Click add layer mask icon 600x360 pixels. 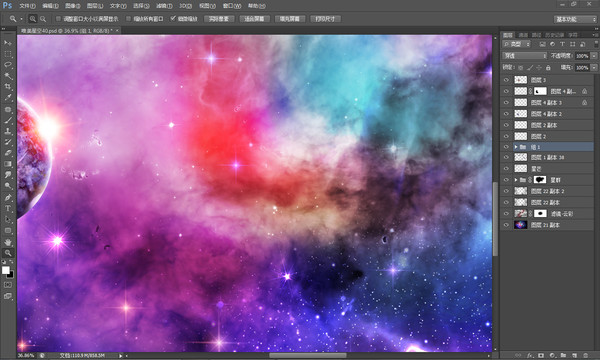click(x=541, y=355)
